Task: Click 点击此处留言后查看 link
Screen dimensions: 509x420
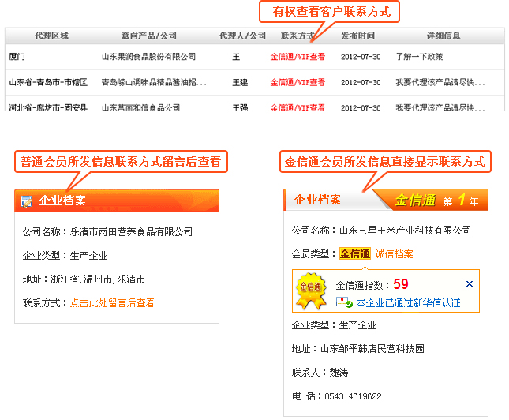Action: click(x=112, y=302)
